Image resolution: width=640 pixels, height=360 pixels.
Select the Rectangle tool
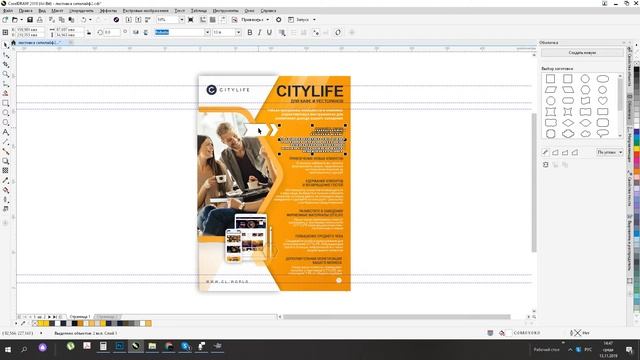[6, 103]
